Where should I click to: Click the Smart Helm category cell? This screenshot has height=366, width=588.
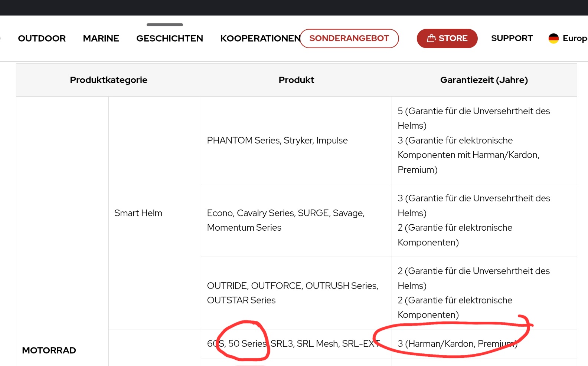[x=155, y=213]
